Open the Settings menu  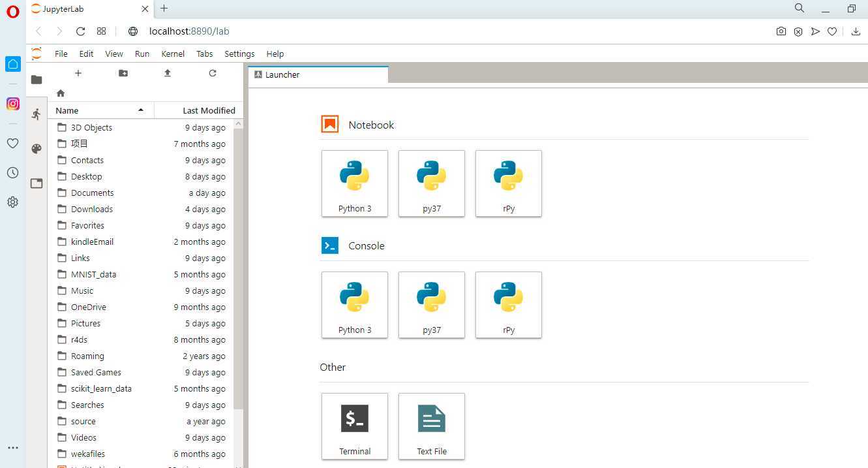point(239,54)
